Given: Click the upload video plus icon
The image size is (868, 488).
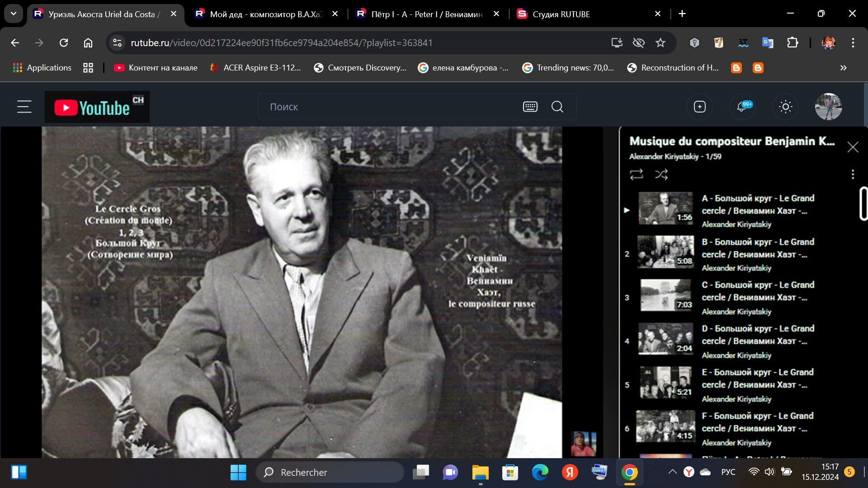Looking at the screenshot, I should click(699, 107).
